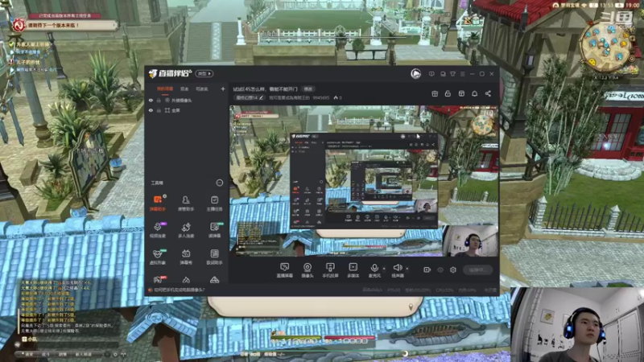The image size is (644, 362).
Task: Toggle preview eye icon in bottom bar
Action: click(440, 269)
